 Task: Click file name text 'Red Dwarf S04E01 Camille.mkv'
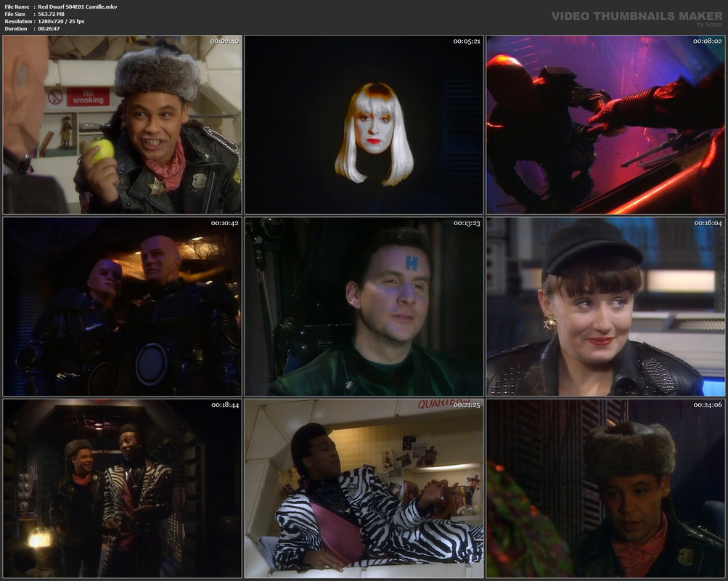point(78,7)
